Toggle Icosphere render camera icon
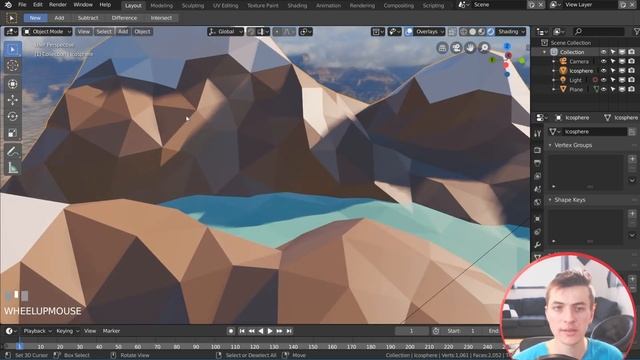The height and width of the screenshot is (360, 640). pos(631,71)
